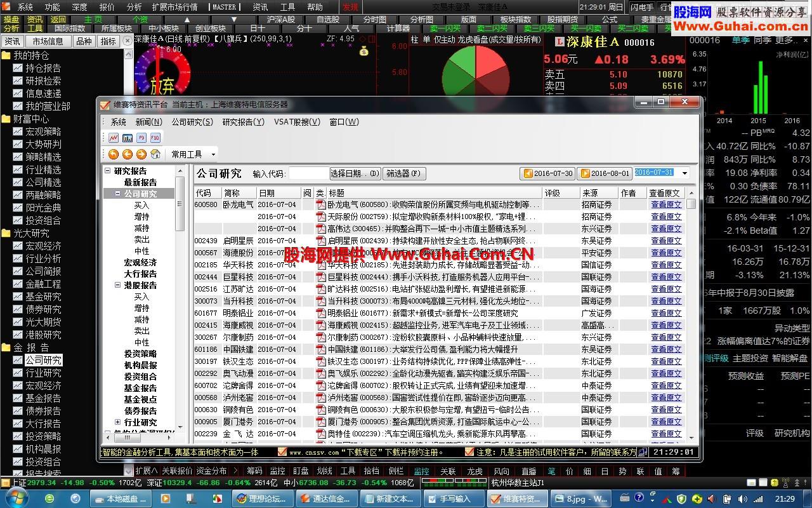Open PDF icon for 中国铁建 report row
The width and height of the screenshot is (812, 508).
[321, 349]
